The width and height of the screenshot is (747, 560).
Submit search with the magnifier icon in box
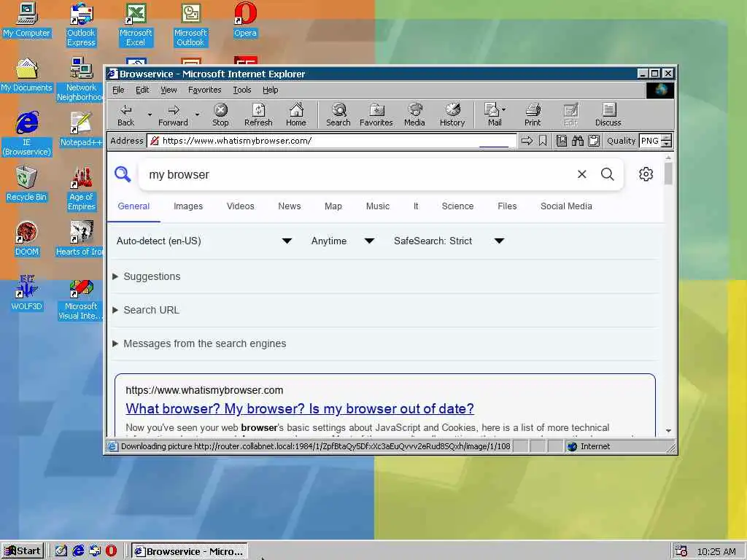pos(608,174)
